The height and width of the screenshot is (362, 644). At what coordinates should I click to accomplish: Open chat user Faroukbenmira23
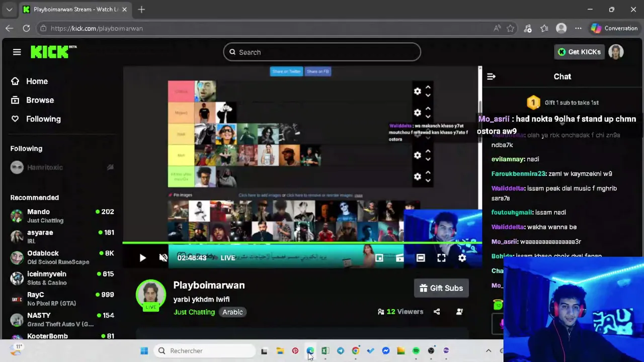(x=519, y=173)
